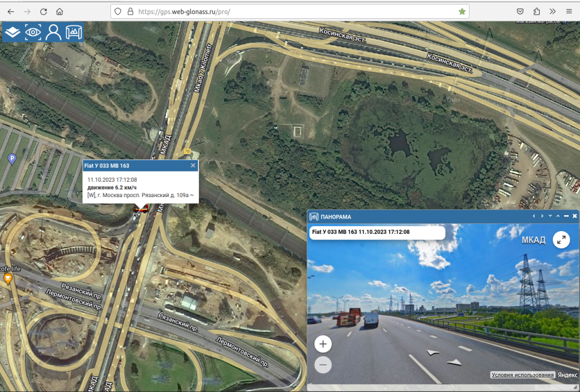The width and height of the screenshot is (580, 392).
Task: Click the movement speed 6.2 км/ч text
Action: click(x=112, y=188)
